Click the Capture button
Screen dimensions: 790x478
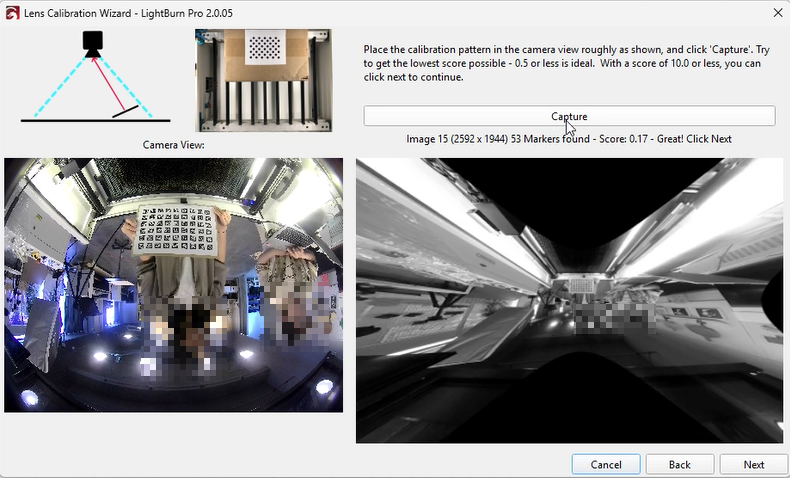569,116
